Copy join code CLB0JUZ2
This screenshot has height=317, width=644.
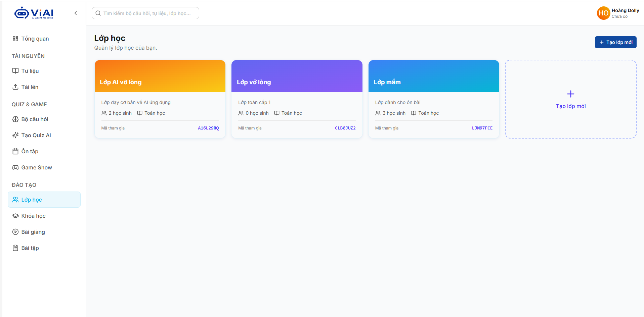tap(345, 128)
